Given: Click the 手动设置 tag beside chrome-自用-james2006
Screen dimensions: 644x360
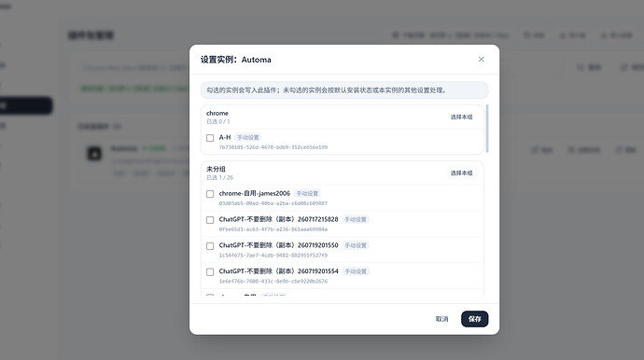Looking at the screenshot, I should point(308,193).
